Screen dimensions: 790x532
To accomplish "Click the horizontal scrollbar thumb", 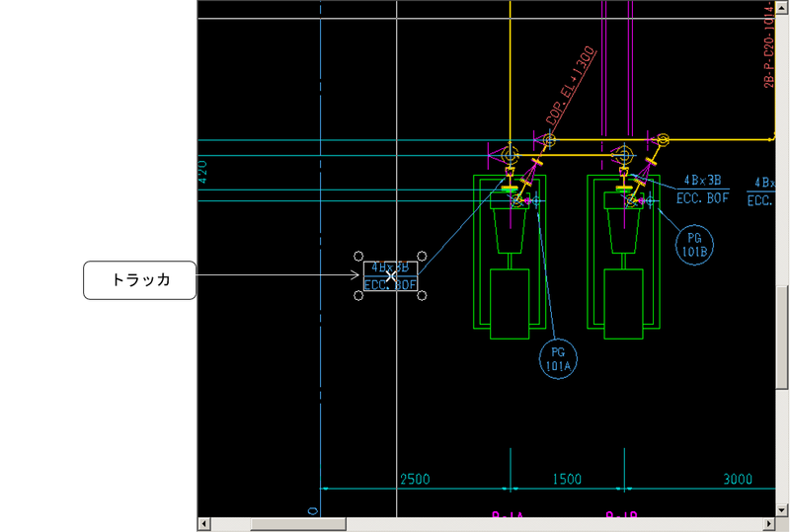I will [296, 524].
